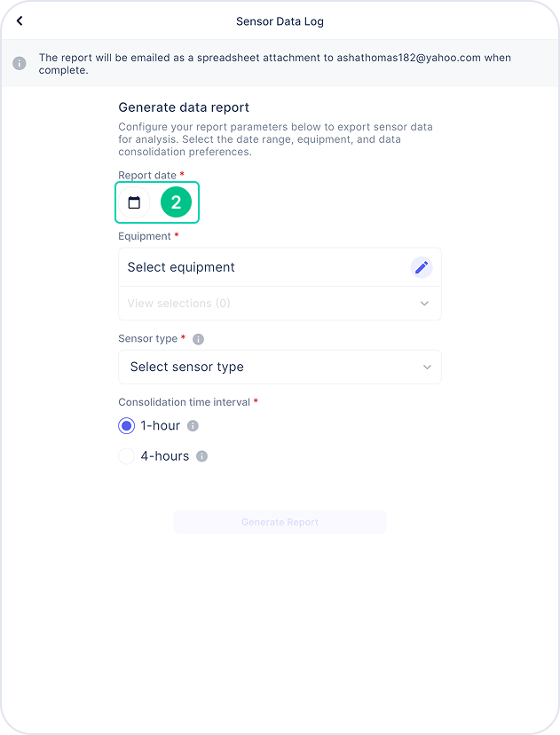
Task: Click the green step 2 badge
Action: (176, 202)
